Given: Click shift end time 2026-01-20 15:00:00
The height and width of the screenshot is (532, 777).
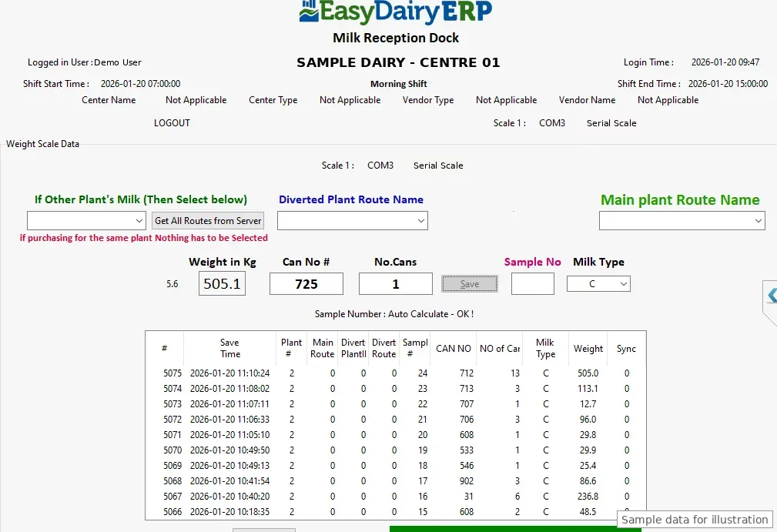Looking at the screenshot, I should 728,84.
